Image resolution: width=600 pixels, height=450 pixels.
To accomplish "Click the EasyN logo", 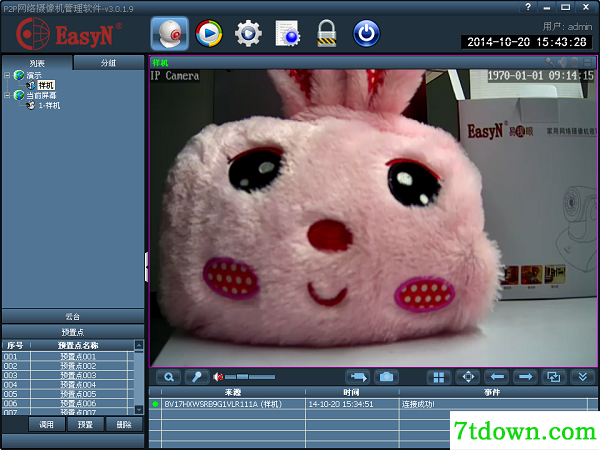I will tap(69, 34).
